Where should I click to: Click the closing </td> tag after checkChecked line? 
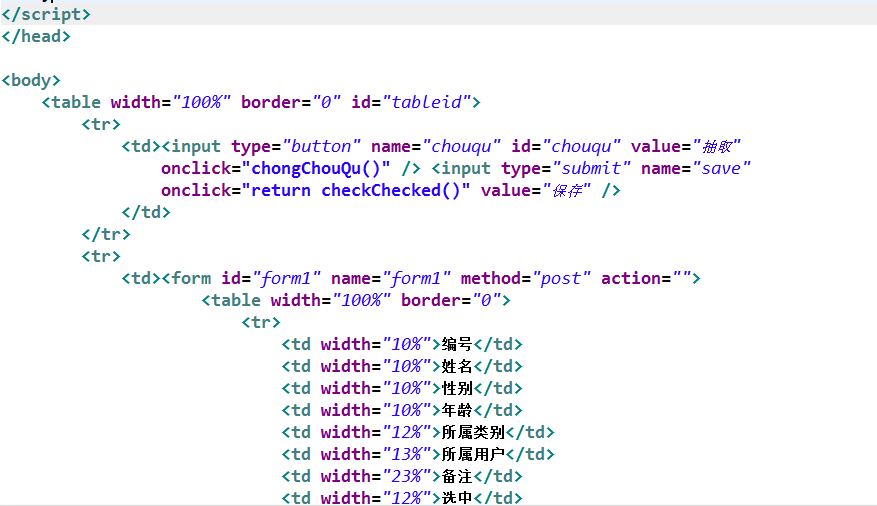146,212
